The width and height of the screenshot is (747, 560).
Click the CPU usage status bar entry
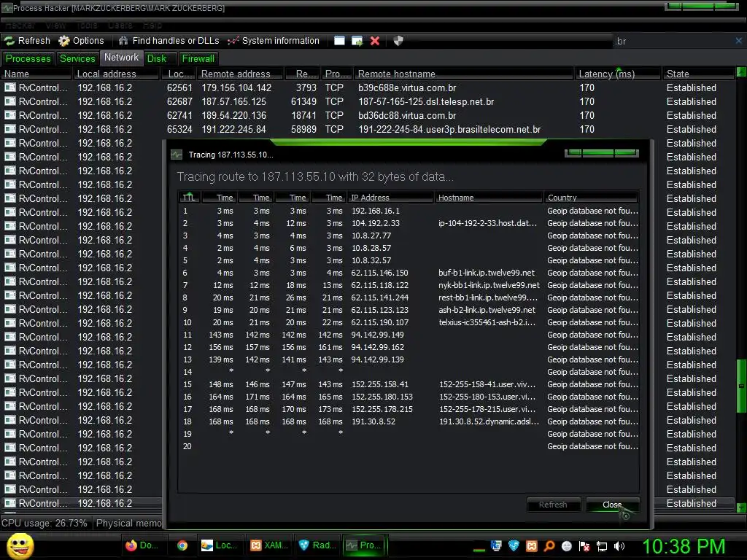pos(44,523)
